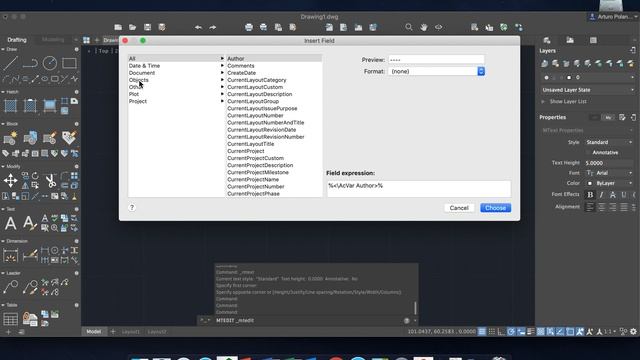
Task: Select the Polyline tool
Action: pyautogui.click(x=30, y=63)
